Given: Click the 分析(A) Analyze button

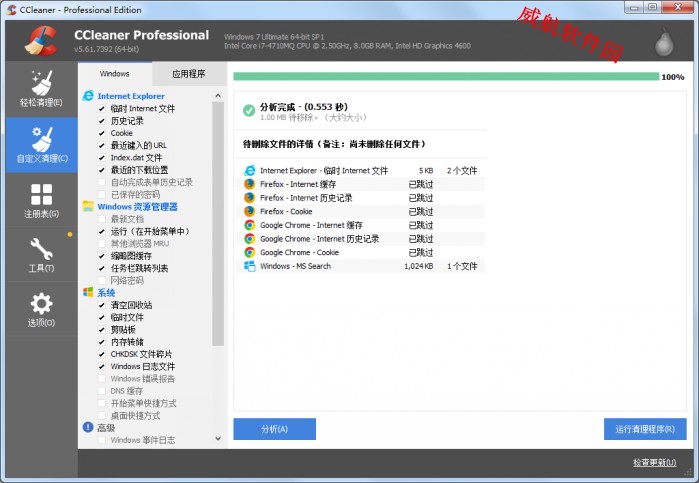Looking at the screenshot, I should coord(275,429).
